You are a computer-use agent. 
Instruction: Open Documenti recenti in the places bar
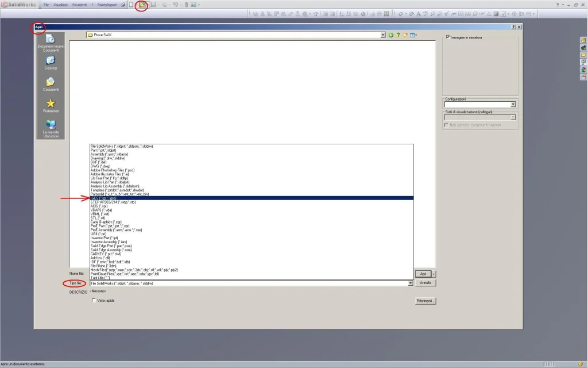(x=51, y=43)
